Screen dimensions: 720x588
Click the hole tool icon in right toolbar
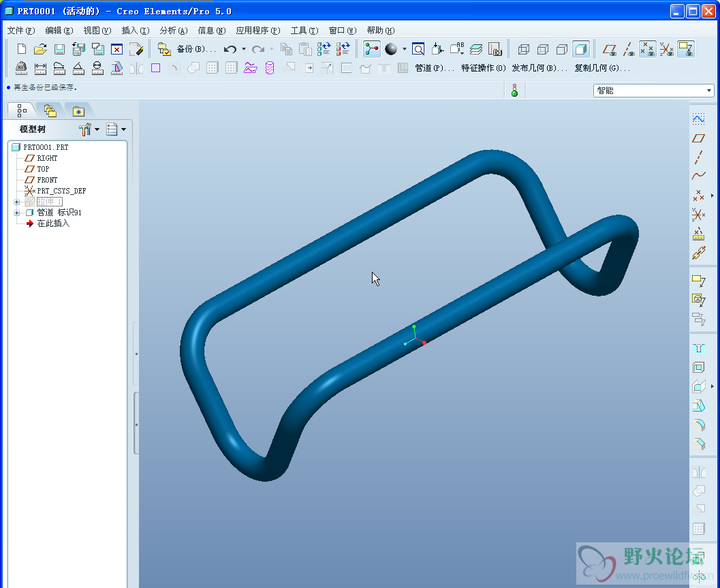pos(698,348)
